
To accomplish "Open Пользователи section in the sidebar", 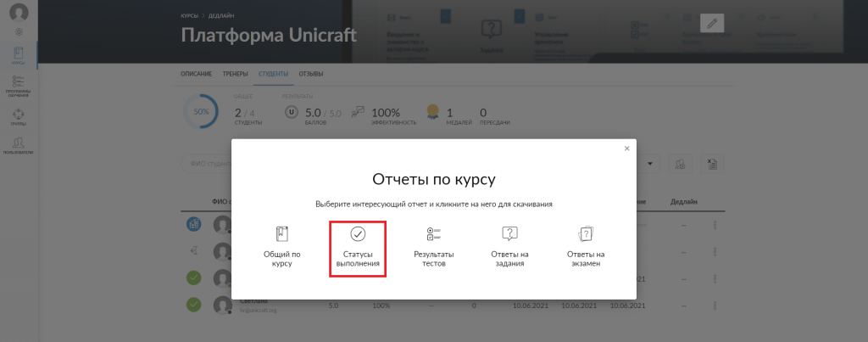I will 19,145.
